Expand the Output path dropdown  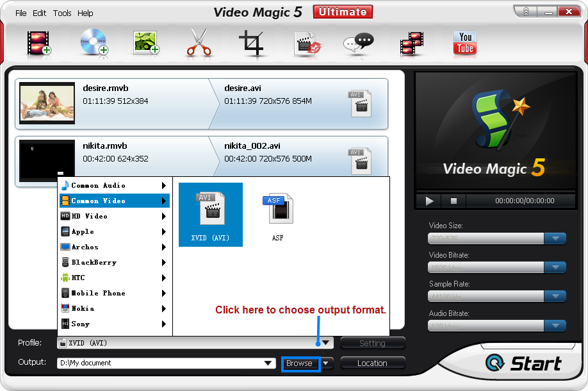(x=268, y=363)
